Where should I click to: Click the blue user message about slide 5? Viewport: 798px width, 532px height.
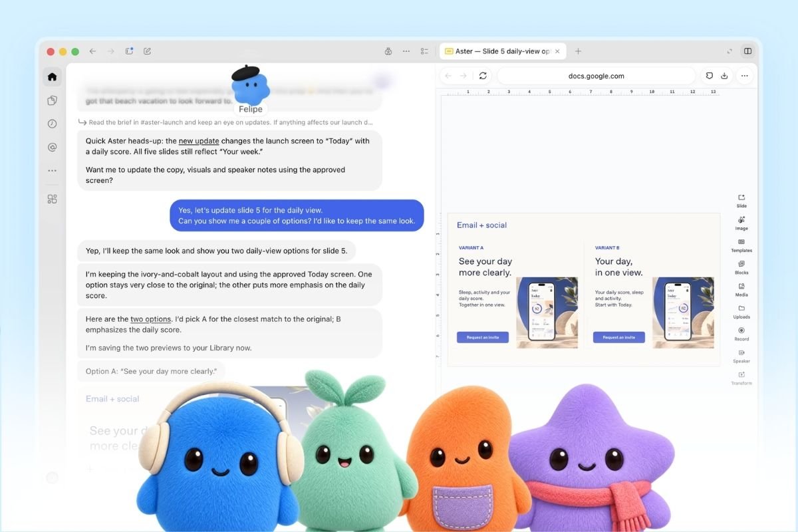(x=297, y=215)
